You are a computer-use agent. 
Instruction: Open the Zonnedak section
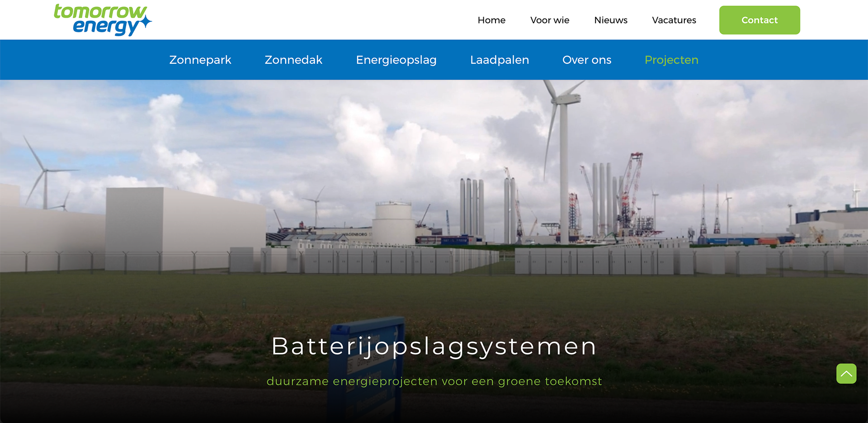[293, 60]
